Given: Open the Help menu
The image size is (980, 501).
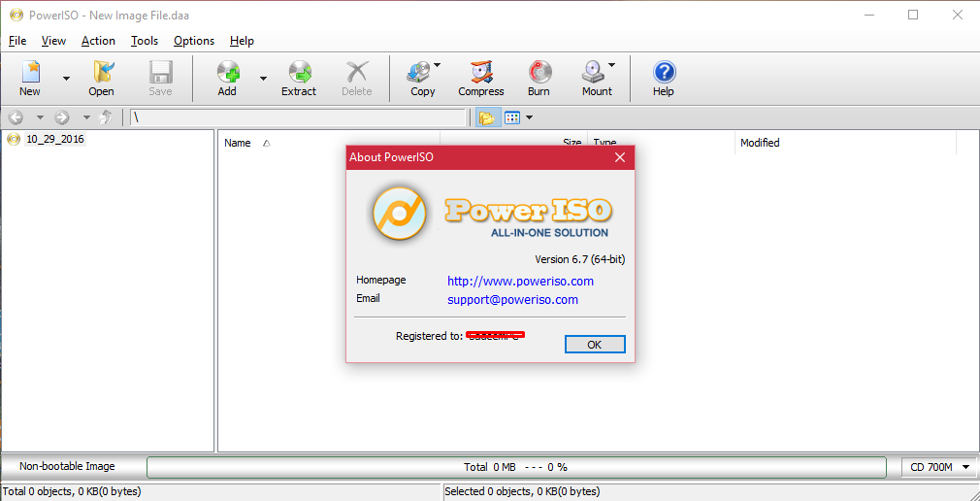Looking at the screenshot, I should [242, 41].
